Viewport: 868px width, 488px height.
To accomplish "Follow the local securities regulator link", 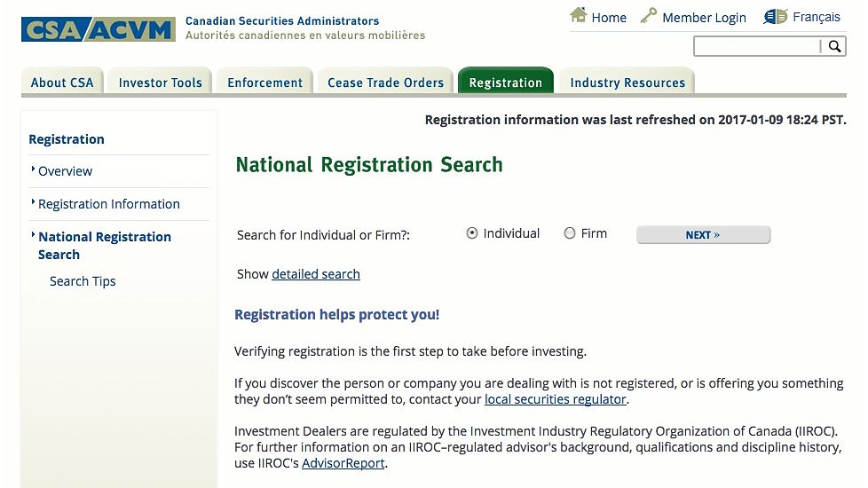I will [x=556, y=399].
